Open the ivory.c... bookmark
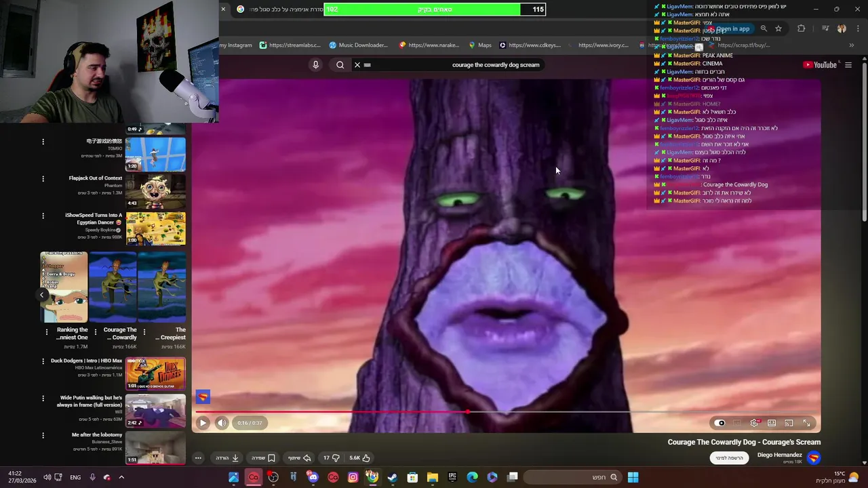 599,45
